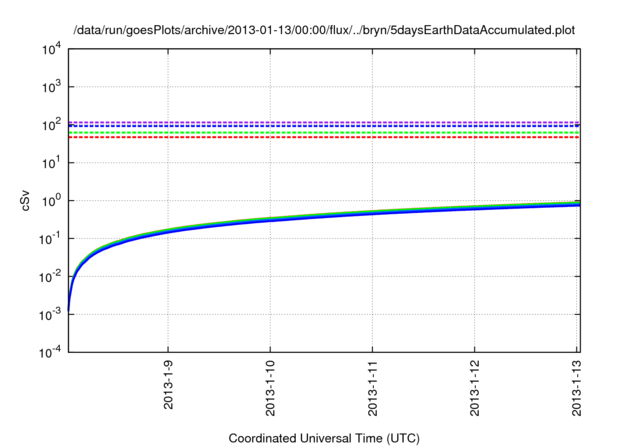Click the 2013-1-11 date tick label
The image size is (640, 448).
pyautogui.click(x=372, y=388)
